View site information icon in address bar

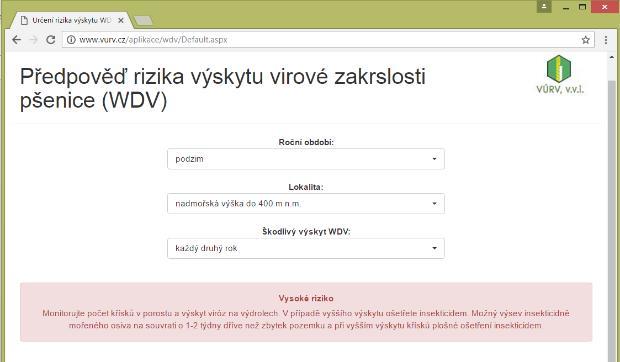(71, 40)
